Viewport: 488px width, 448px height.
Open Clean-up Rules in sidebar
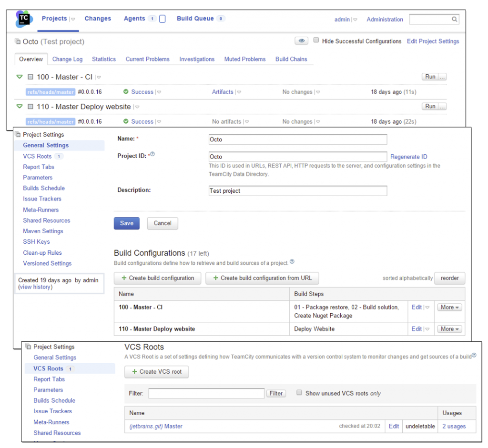42,253
